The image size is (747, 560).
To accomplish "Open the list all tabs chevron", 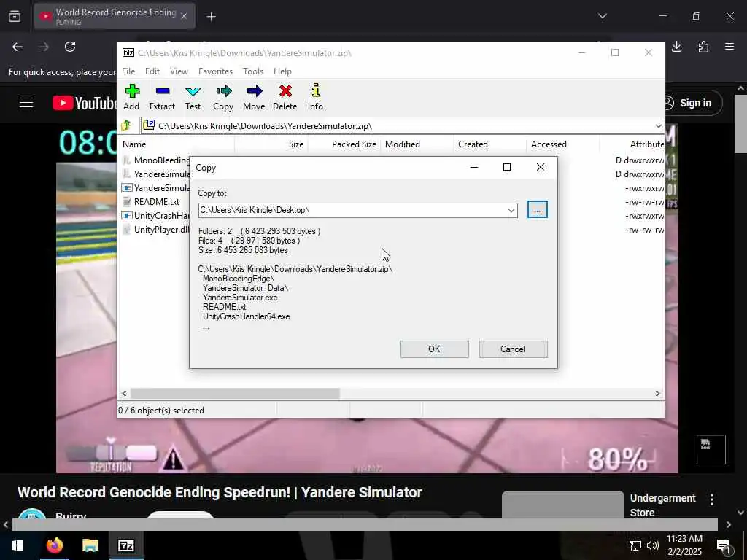I will point(603,16).
